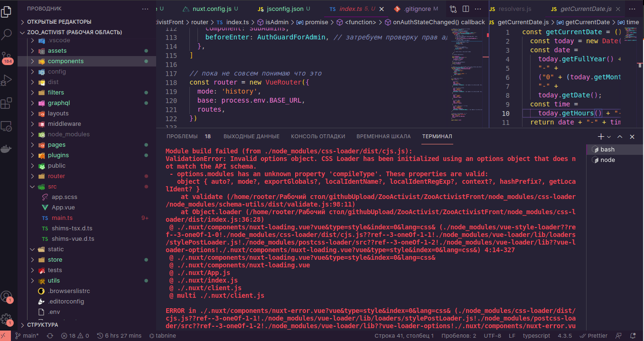Open the Accounts menu icon

pos(7,297)
